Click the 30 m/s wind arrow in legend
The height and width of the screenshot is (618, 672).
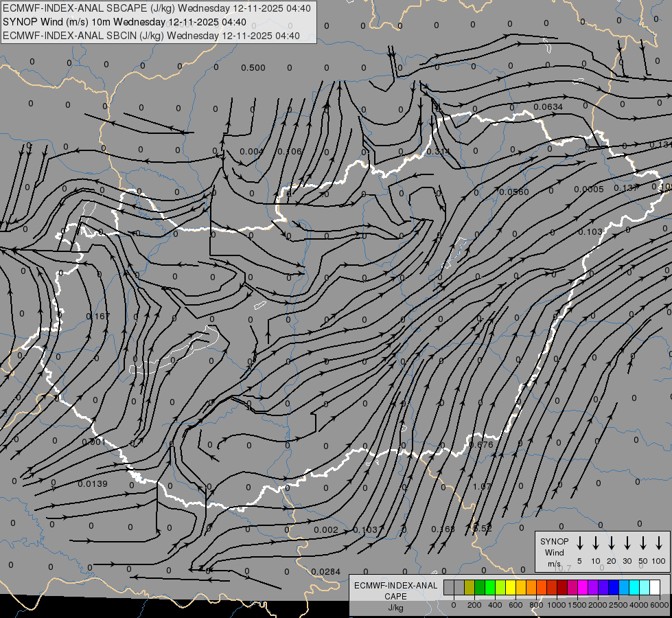[627, 543]
